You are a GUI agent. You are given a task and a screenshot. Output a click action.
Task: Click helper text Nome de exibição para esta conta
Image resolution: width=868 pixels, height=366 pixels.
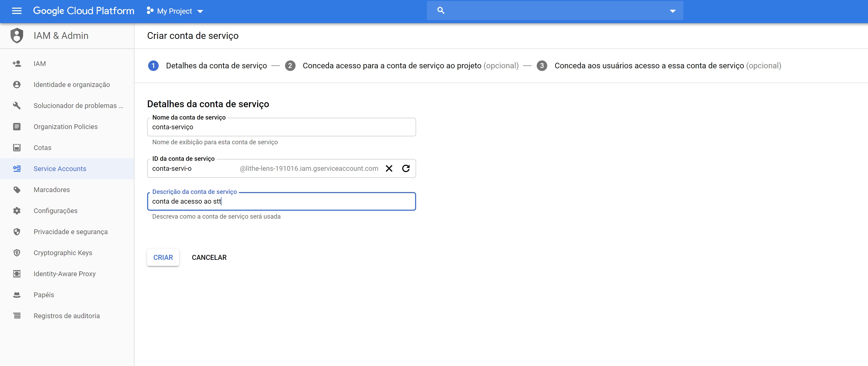click(x=215, y=142)
